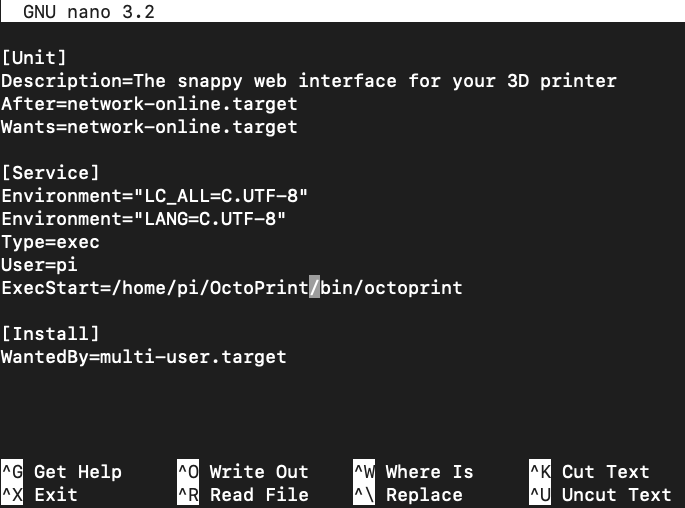Select the Exit shortcut in the footer
The height and width of the screenshot is (508, 685).
coord(55,495)
